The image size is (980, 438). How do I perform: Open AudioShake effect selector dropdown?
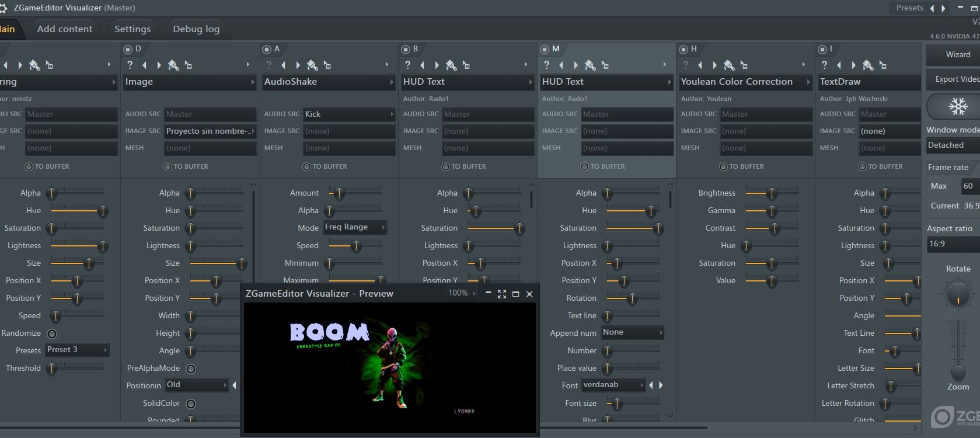coord(329,82)
